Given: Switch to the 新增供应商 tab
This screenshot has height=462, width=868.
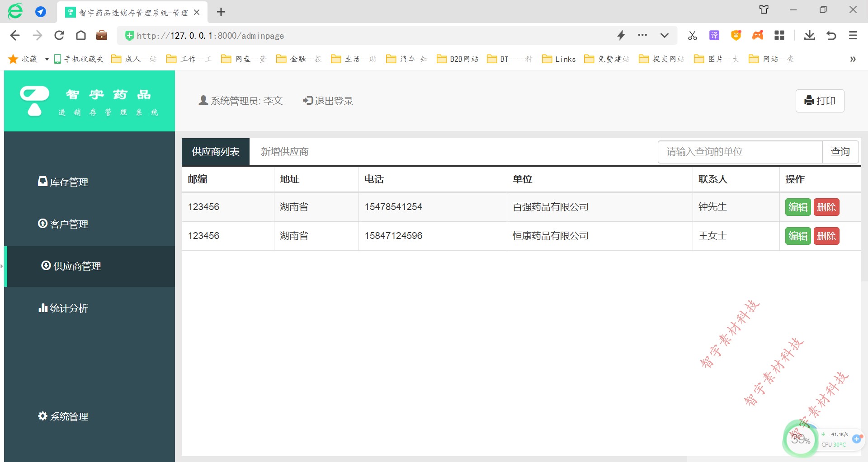Looking at the screenshot, I should coord(285,152).
